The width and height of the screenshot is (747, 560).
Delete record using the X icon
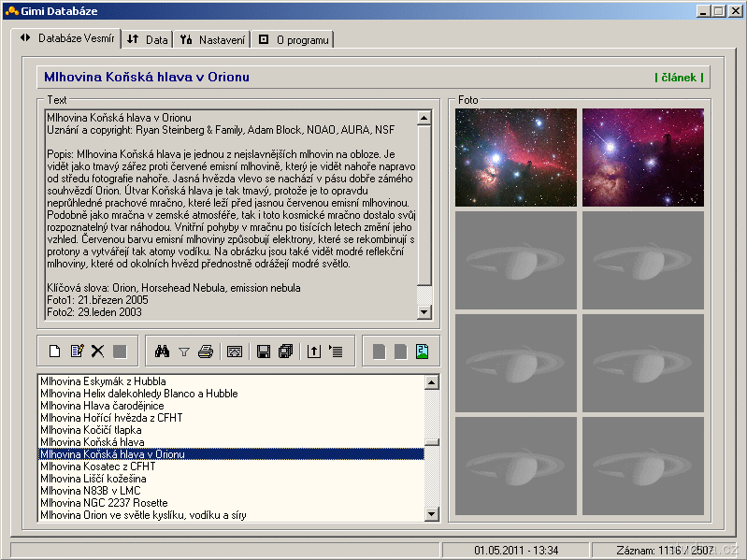[x=97, y=352]
